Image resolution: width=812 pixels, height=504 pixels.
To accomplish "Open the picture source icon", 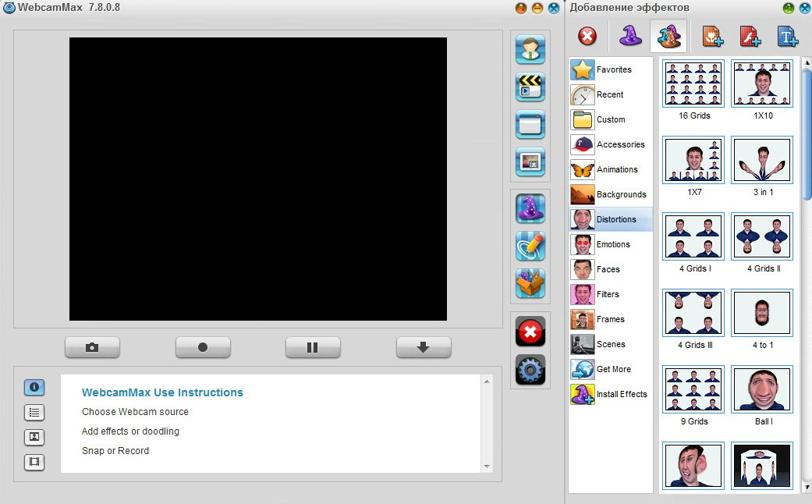I will pos(530,161).
